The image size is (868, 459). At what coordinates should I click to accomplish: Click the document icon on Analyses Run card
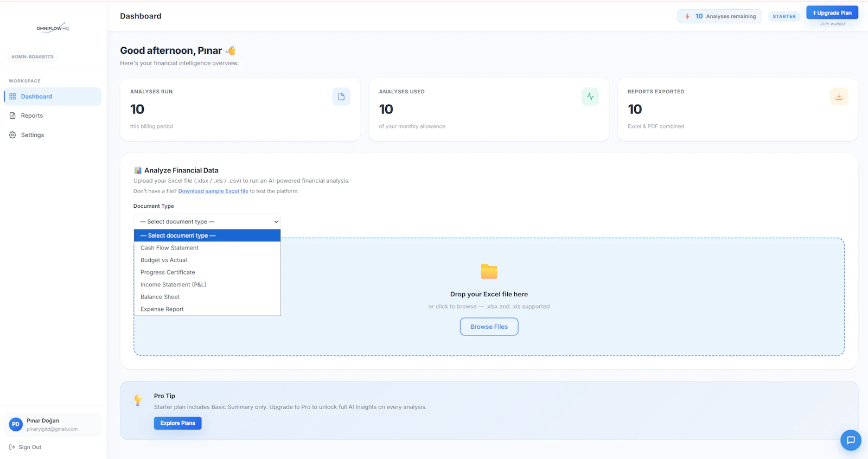tap(341, 97)
